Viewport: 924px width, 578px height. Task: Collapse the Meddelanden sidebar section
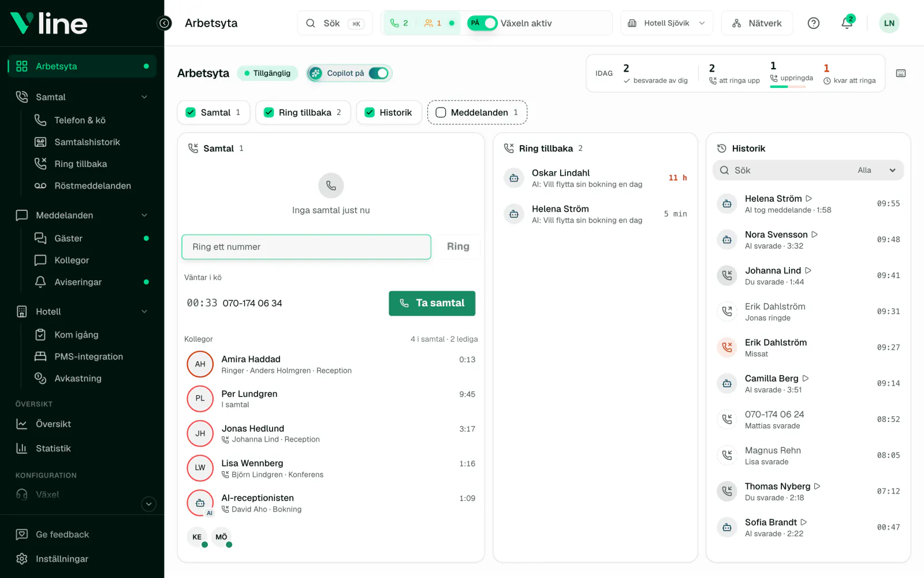pyautogui.click(x=144, y=216)
